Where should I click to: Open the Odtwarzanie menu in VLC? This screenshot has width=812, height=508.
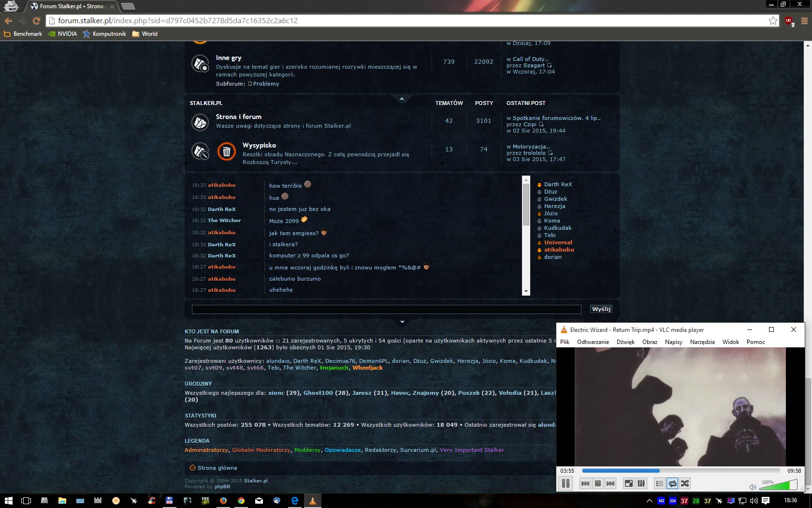(593, 342)
